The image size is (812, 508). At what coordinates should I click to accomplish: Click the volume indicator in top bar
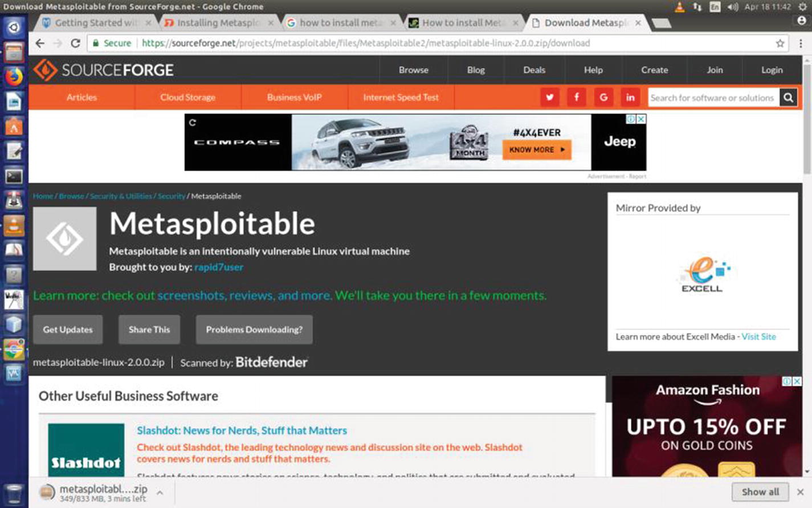pyautogui.click(x=733, y=7)
